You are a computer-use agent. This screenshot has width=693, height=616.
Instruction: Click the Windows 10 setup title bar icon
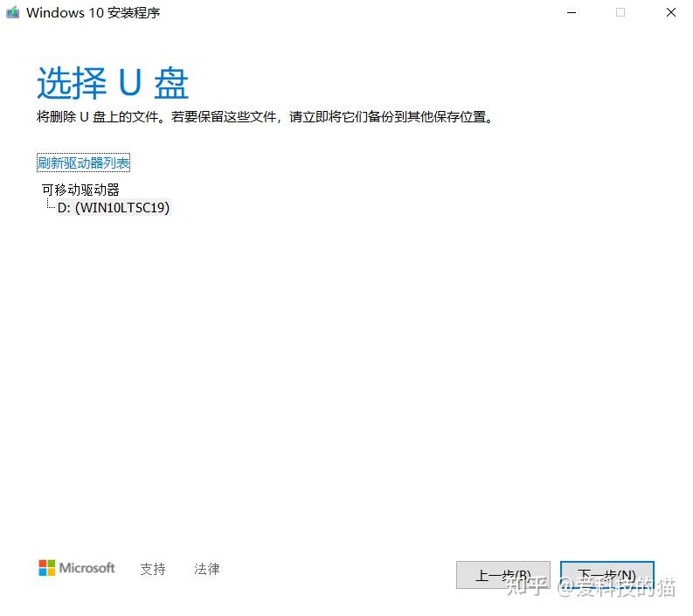13,12
